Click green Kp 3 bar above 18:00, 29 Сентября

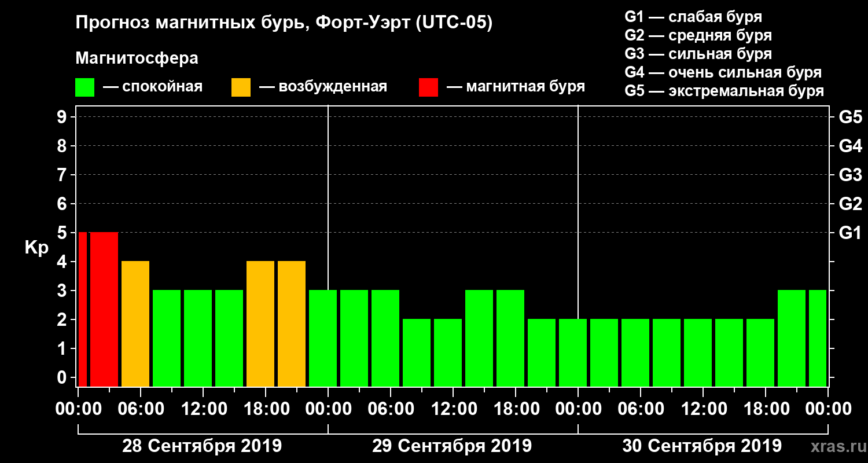coord(510,338)
